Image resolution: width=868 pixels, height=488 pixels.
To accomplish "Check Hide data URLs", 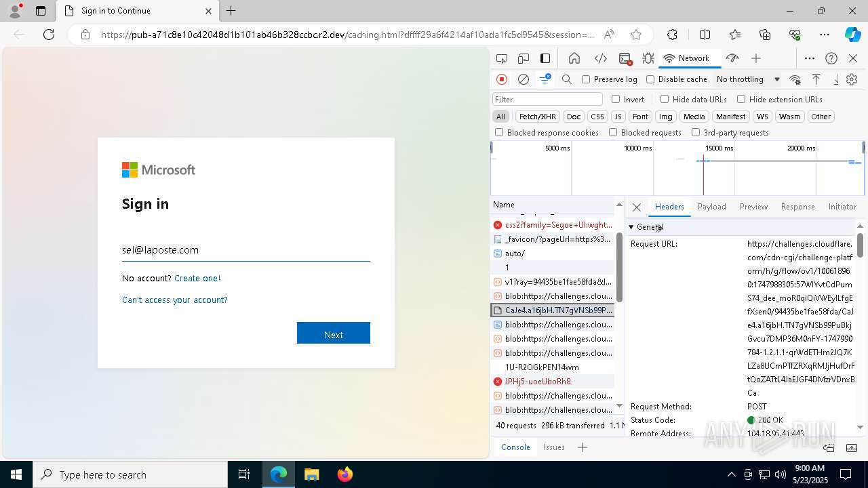I will click(x=665, y=99).
